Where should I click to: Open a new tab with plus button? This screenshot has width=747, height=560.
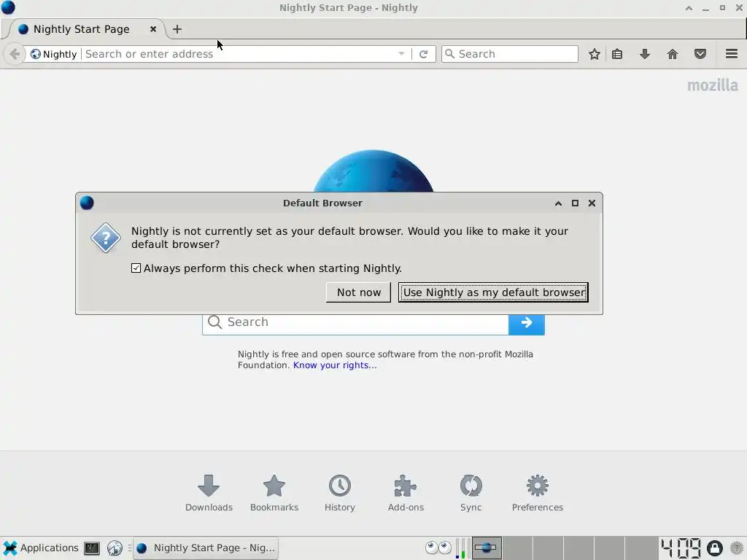177,29
